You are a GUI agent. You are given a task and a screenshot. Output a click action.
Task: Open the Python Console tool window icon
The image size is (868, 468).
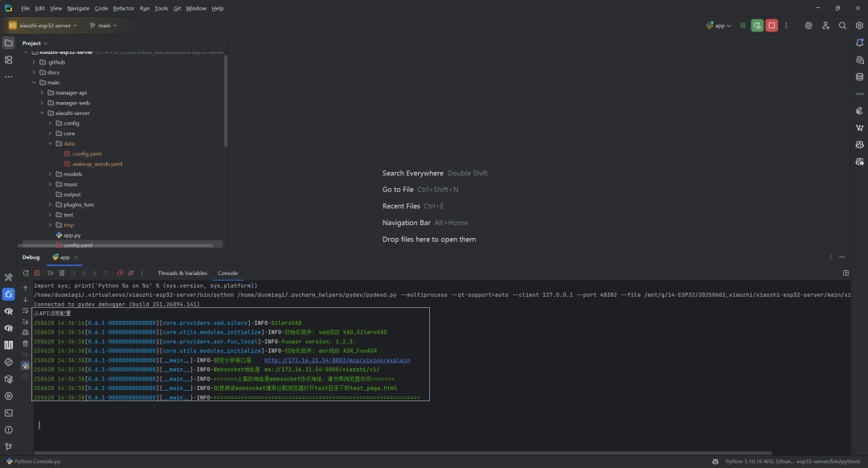(8, 362)
